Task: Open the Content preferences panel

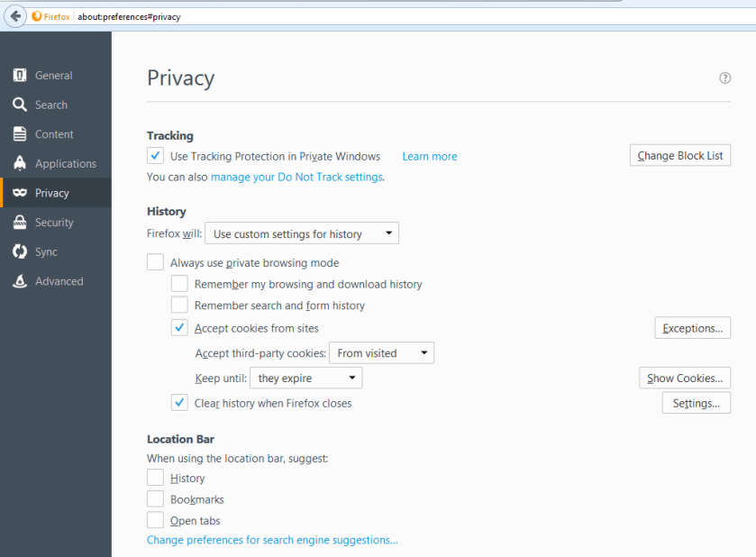Action: (54, 133)
